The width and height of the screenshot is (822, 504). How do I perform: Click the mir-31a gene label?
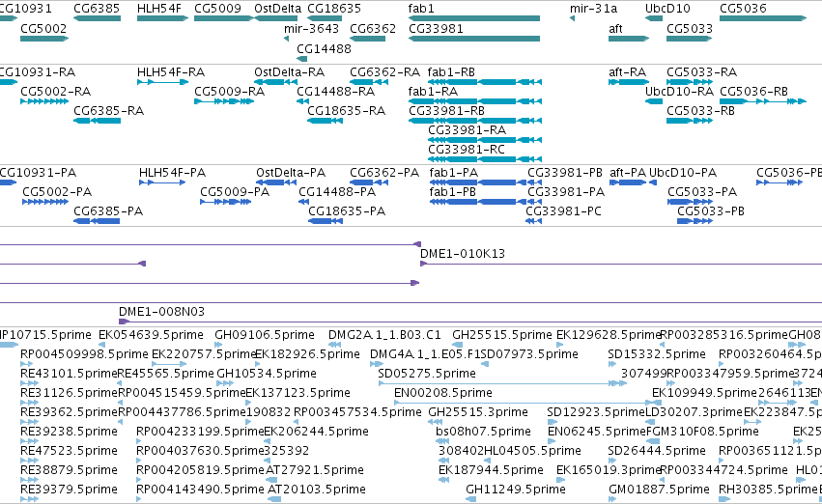[x=593, y=9]
